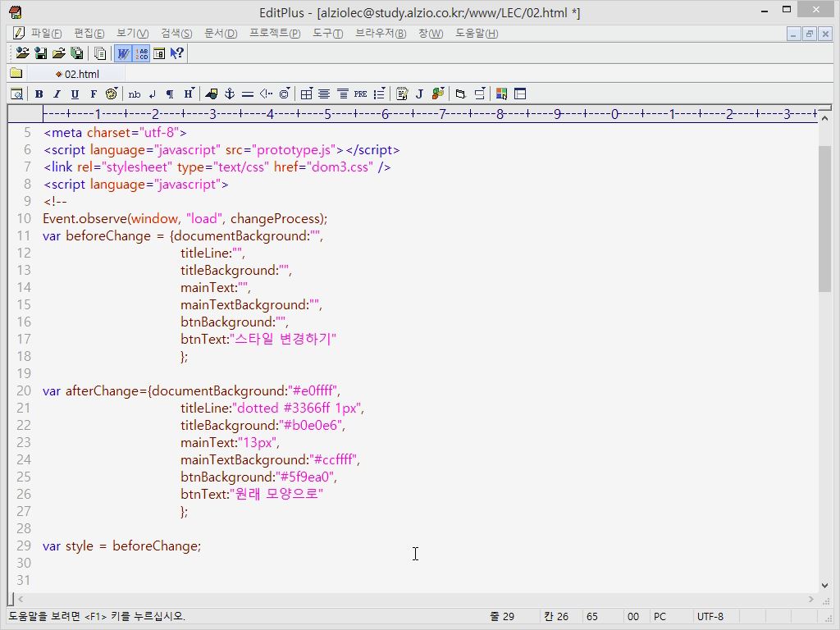840x630 pixels.
Task: Open the form control dropdown icon
Action: (x=479, y=94)
